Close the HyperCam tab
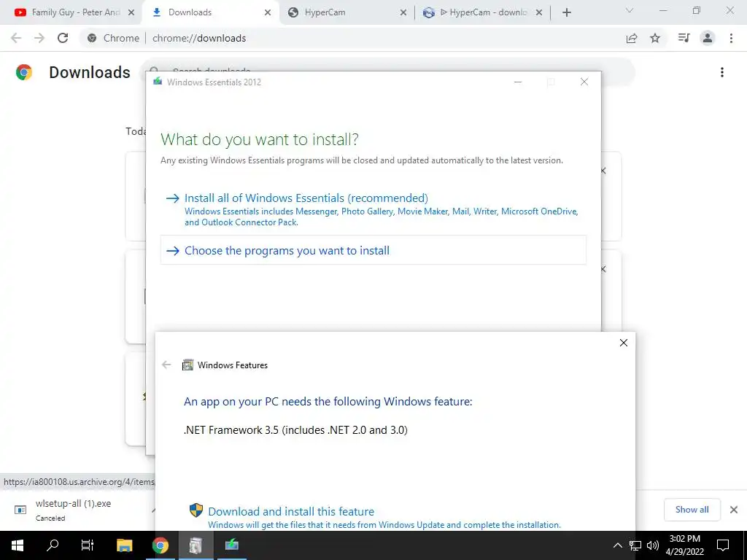The image size is (747, 560). point(403,12)
